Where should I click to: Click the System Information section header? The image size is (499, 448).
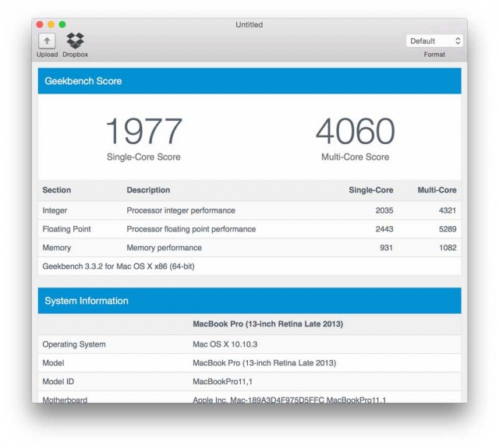[249, 301]
